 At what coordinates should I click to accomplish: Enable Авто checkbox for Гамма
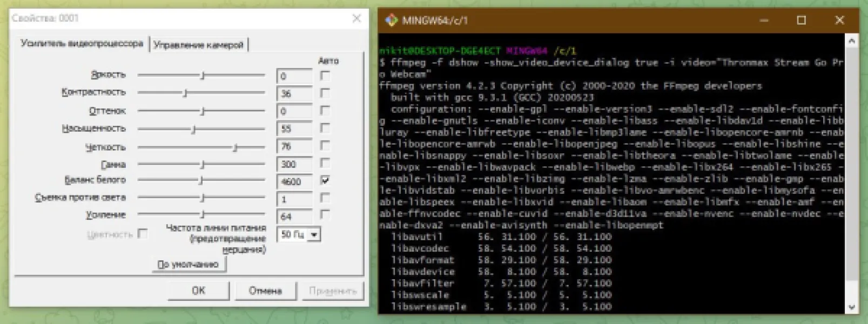tap(325, 163)
